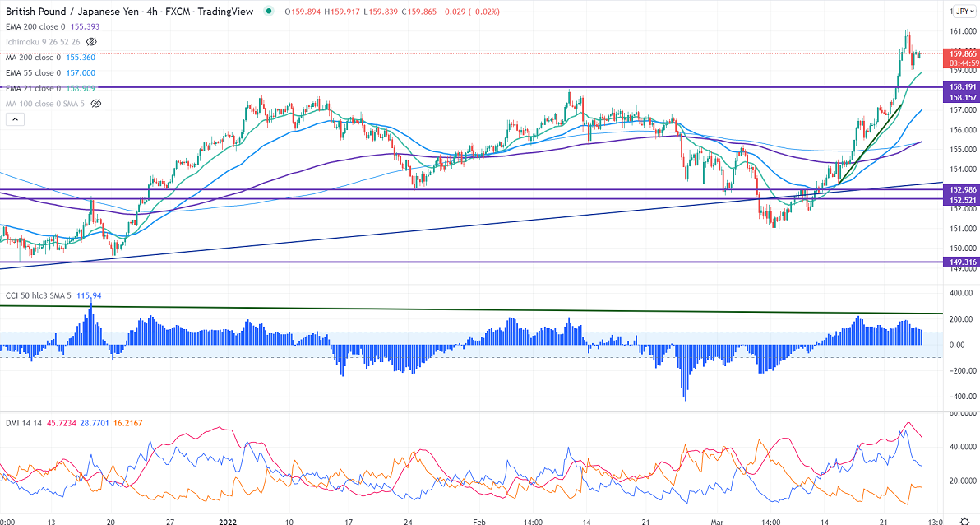The height and width of the screenshot is (525, 980).
Task: Click the current price label 159.865
Action: pyautogui.click(x=963, y=53)
